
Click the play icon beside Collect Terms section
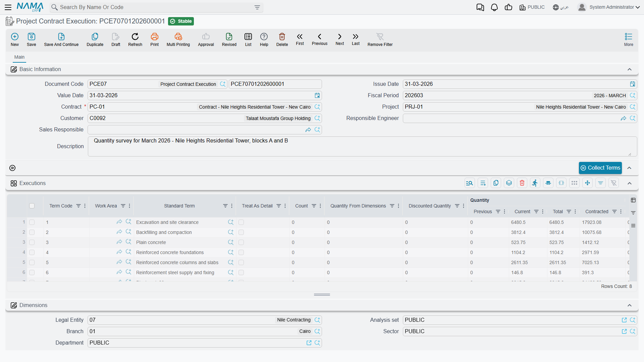(12, 168)
